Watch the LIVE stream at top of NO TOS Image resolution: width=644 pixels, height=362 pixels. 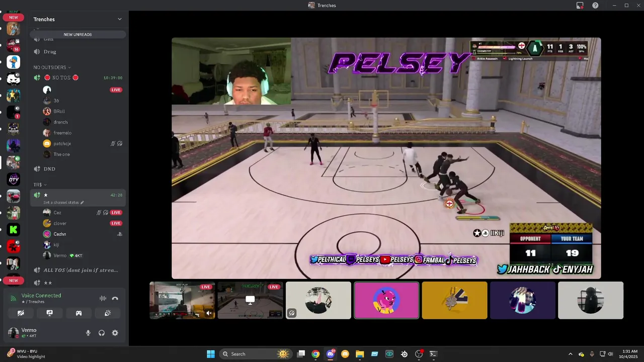116,90
